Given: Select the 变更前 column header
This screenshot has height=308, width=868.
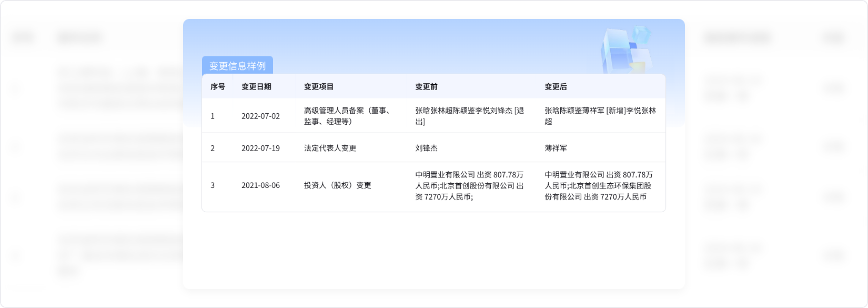Looking at the screenshot, I should coord(426,86).
